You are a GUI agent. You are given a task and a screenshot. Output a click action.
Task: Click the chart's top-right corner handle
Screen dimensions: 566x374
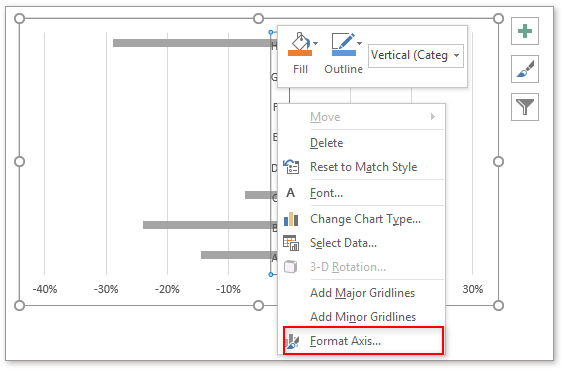pyautogui.click(x=498, y=18)
